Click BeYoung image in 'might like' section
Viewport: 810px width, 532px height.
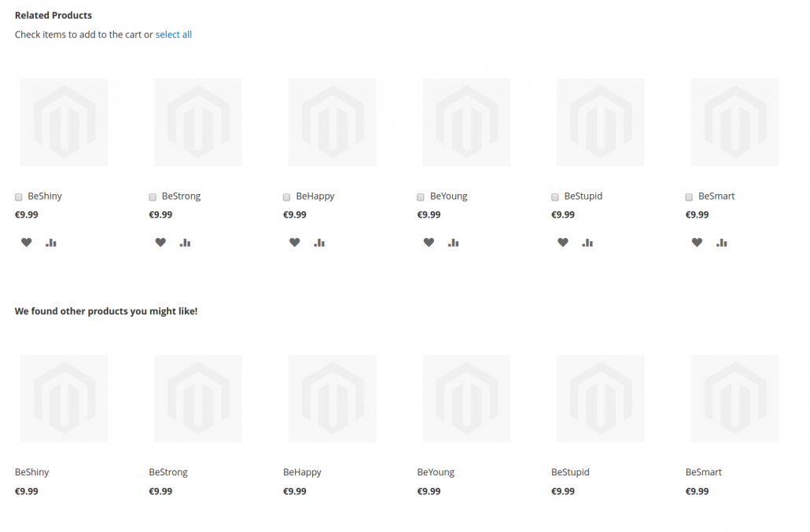click(x=466, y=398)
